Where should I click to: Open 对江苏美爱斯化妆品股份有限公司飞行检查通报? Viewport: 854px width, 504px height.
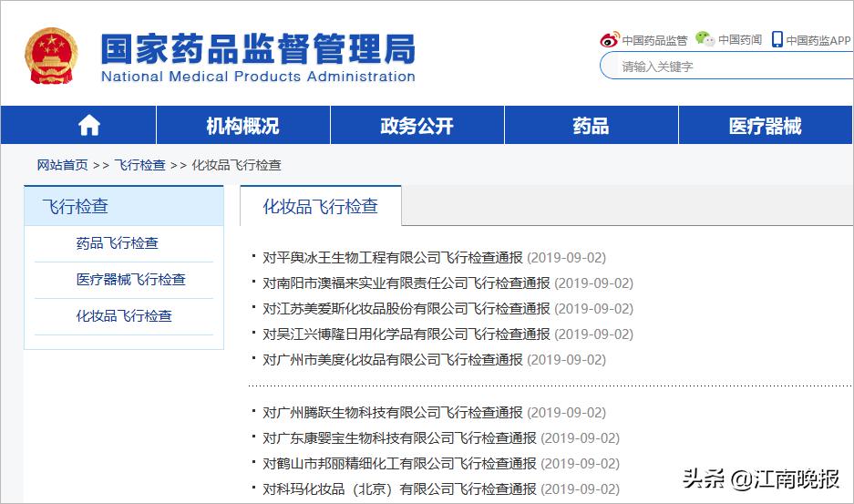406,308
